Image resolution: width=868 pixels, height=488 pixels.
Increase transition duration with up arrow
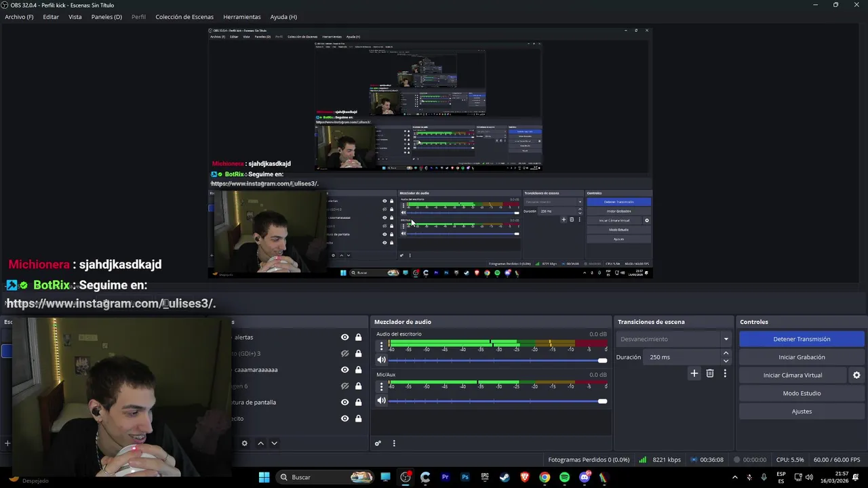point(726,353)
